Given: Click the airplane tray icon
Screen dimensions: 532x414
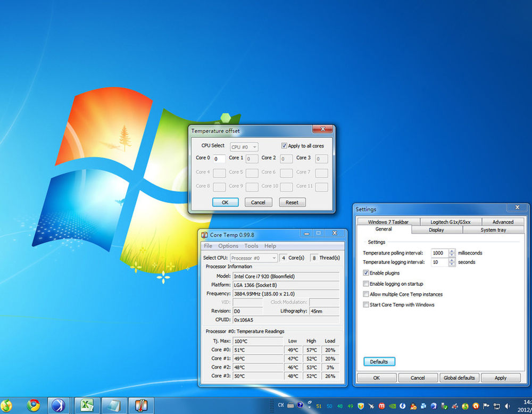Looking at the screenshot, I should [x=371, y=406].
